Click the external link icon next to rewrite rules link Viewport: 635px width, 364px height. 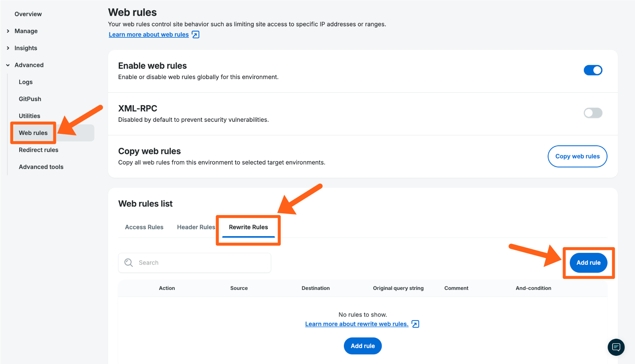pos(415,324)
